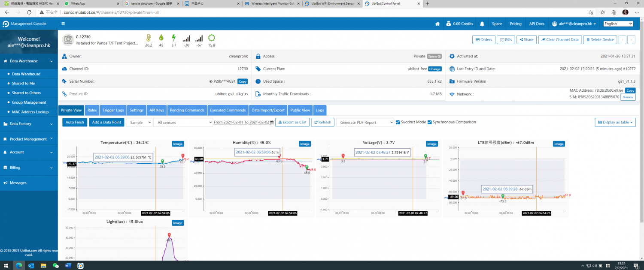Expand Billing sidebar section
Screen dimensions: 644x270
click(29, 168)
